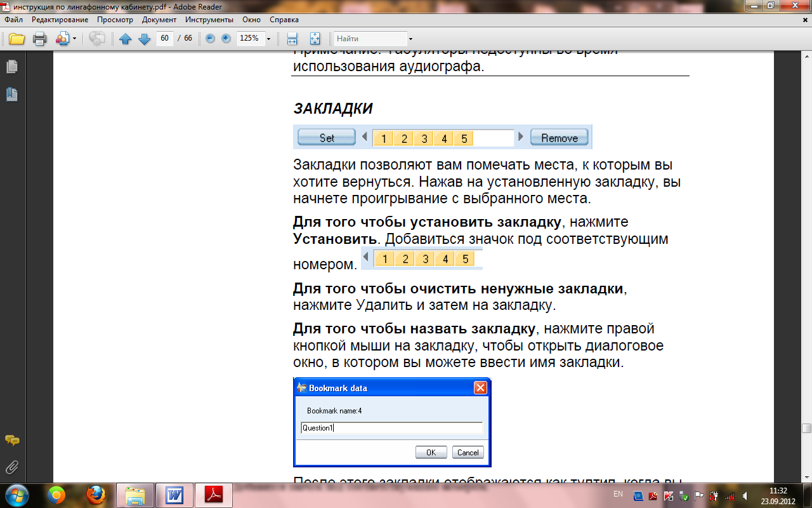Viewport: 812px width, 508px height.
Task: Open the Просмотр menu
Action: (115, 20)
